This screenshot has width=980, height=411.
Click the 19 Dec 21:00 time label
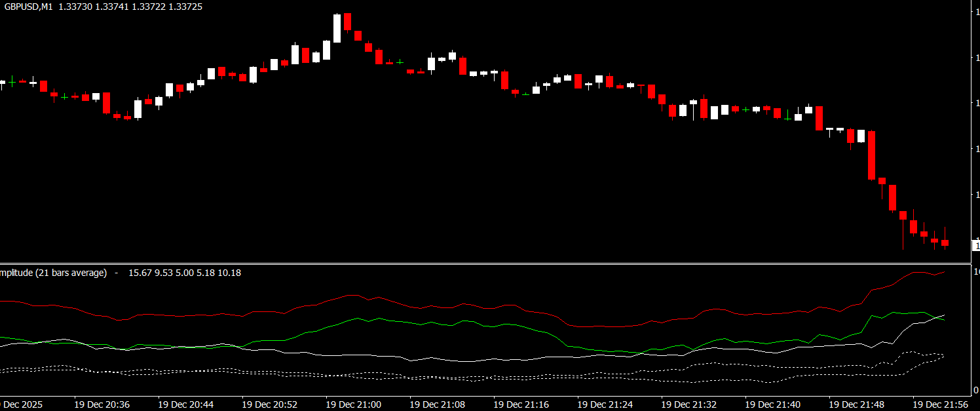point(353,404)
